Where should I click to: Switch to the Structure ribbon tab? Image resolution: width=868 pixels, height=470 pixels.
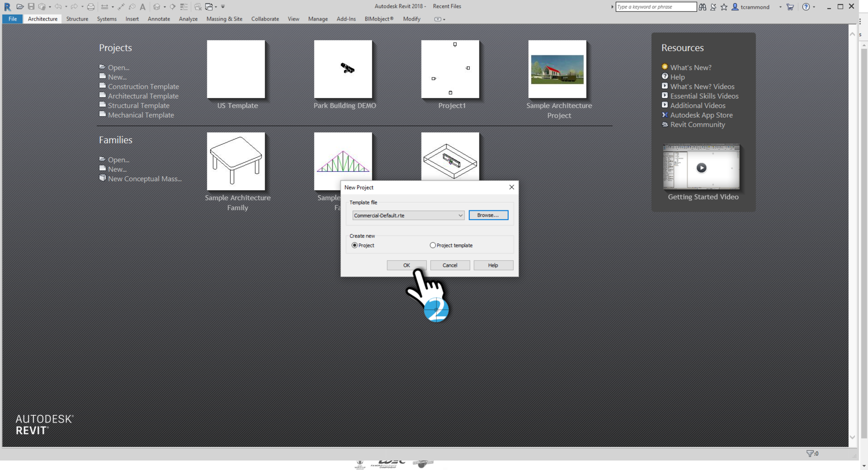(77, 19)
